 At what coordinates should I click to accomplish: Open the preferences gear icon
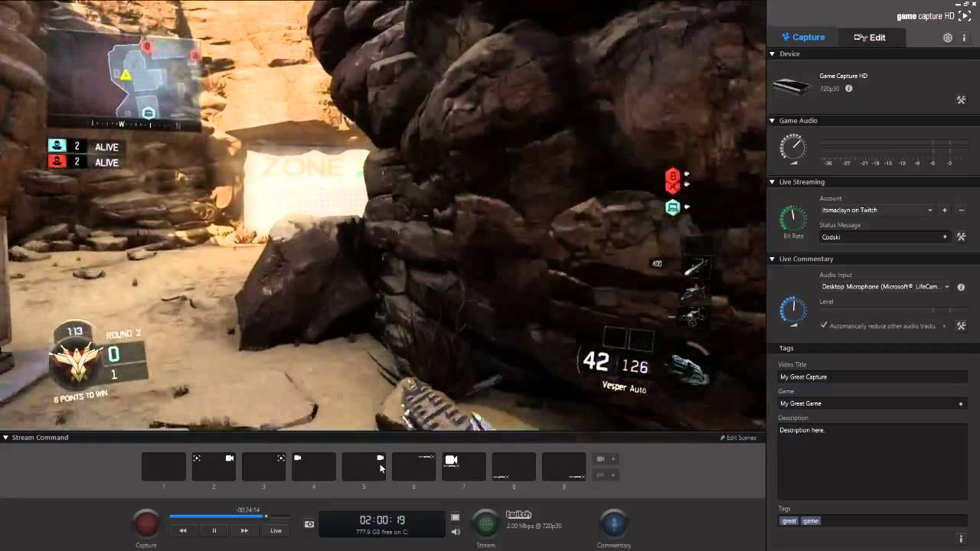click(948, 37)
